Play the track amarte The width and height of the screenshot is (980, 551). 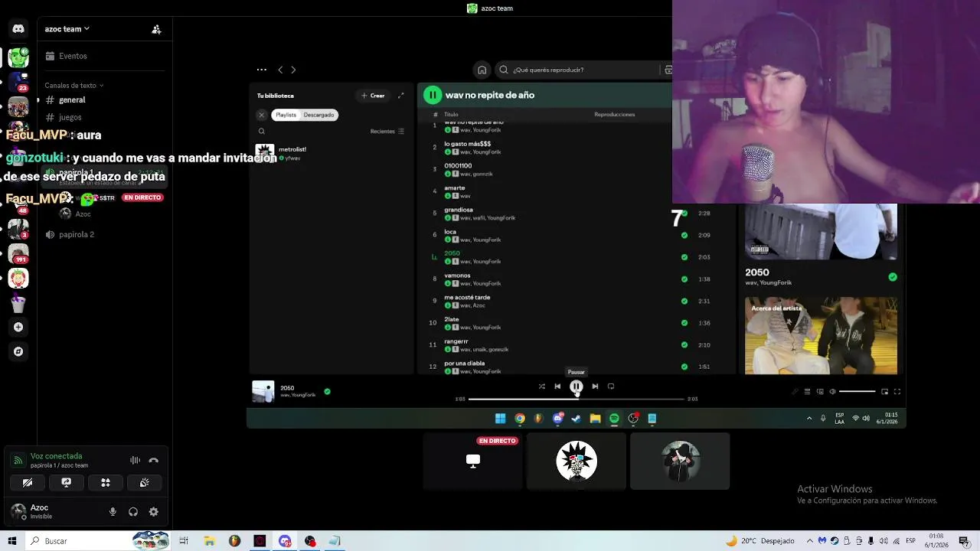click(455, 188)
